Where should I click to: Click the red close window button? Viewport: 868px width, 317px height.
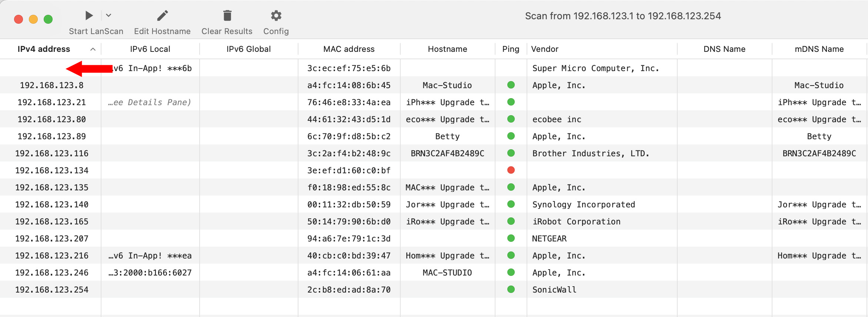tap(19, 19)
